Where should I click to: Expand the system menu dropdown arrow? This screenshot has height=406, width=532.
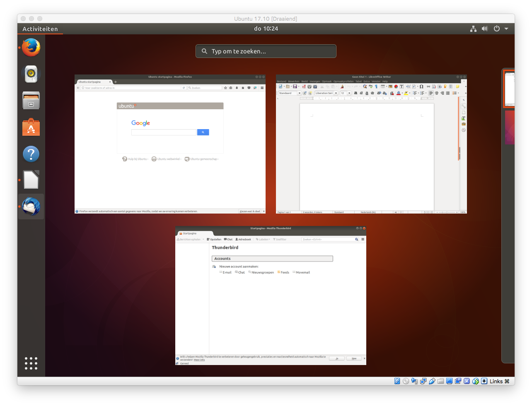pyautogui.click(x=506, y=29)
